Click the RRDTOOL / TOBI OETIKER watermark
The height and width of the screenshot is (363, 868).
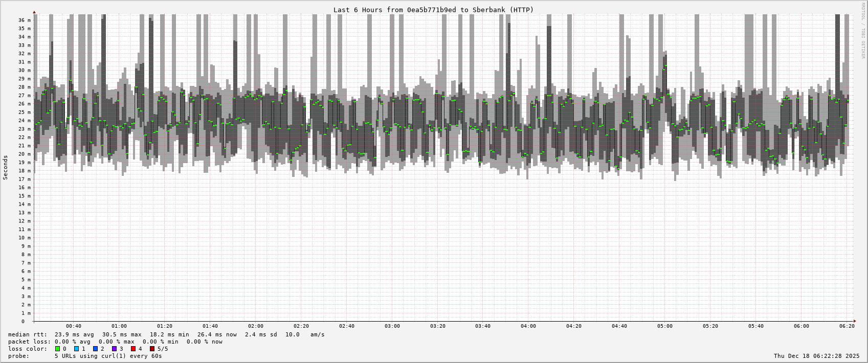click(863, 31)
